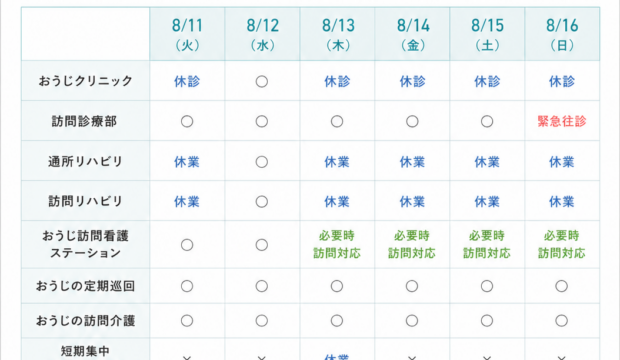Click the circle for 訪問看護ステーション on 8/11
Image resolution: width=620 pixels, height=360 pixels.
(x=187, y=245)
